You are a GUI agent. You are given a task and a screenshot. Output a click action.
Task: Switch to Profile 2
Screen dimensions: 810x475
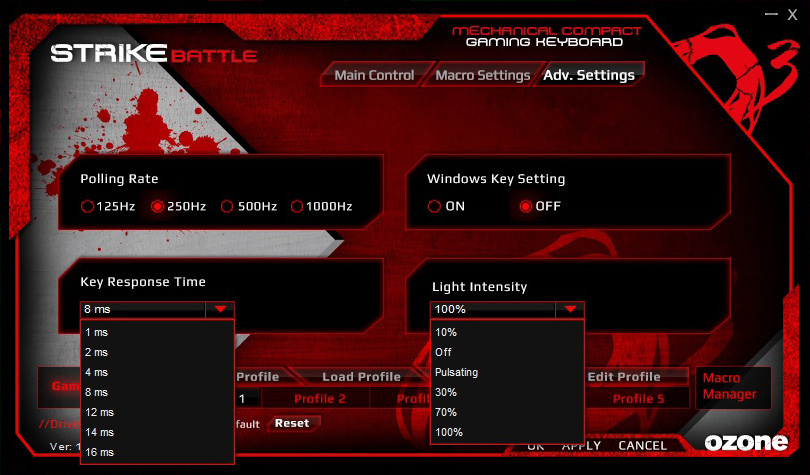pos(320,399)
